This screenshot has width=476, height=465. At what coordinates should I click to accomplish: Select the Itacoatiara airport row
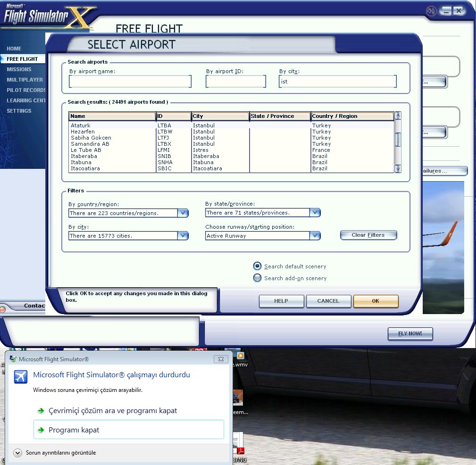[231, 168]
